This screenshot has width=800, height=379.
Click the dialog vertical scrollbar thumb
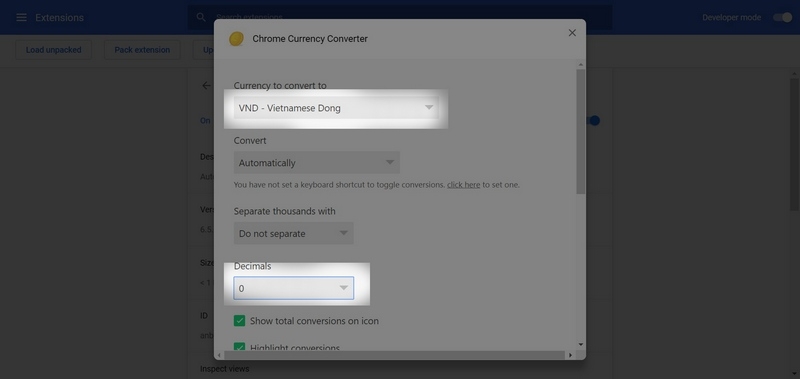point(581,132)
